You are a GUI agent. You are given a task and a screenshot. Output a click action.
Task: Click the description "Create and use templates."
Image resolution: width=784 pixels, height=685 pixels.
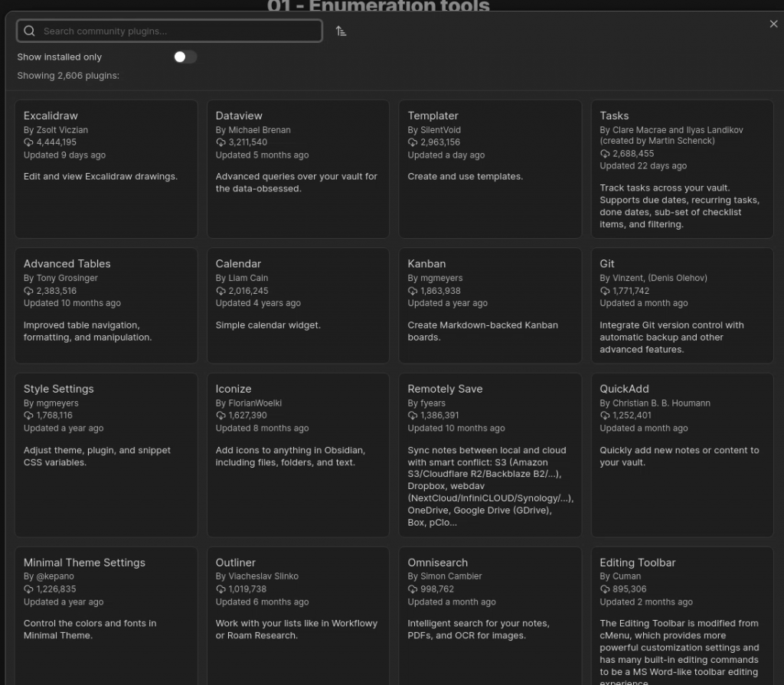(x=465, y=177)
